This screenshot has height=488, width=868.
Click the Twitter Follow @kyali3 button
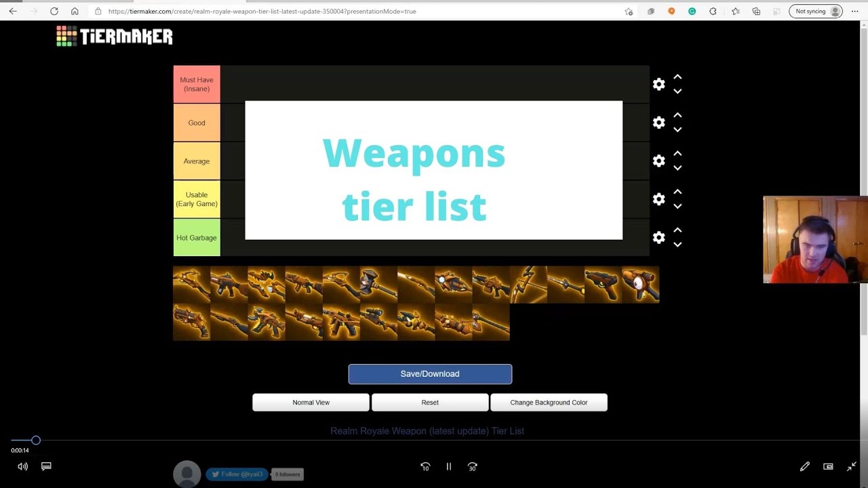(237, 474)
